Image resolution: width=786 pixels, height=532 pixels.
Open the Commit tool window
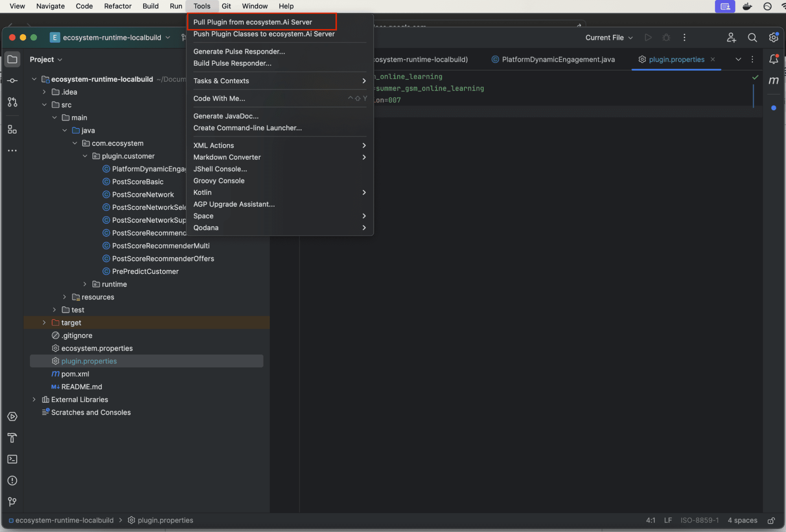(12, 81)
